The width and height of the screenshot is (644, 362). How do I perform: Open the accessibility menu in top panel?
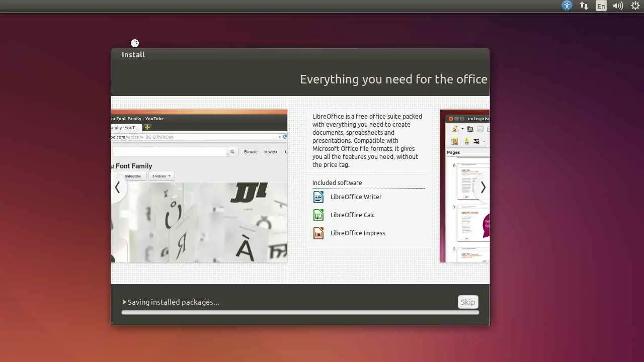[567, 6]
